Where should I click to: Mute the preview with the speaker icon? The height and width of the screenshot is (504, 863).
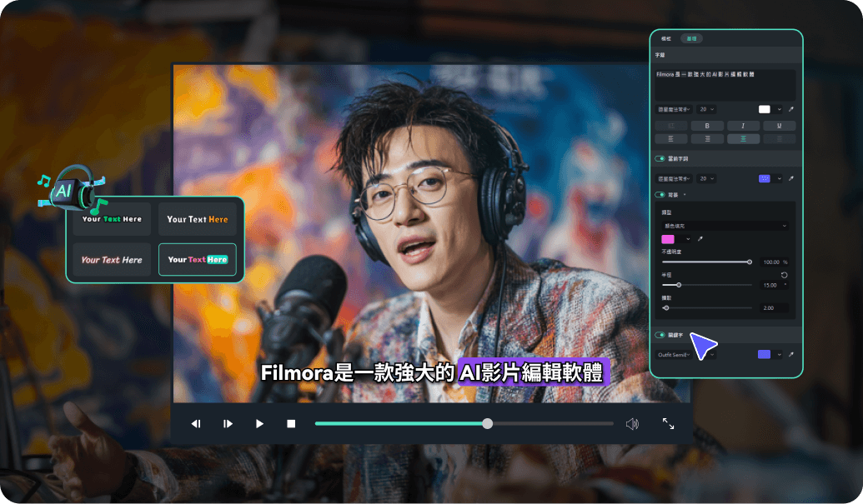632,424
